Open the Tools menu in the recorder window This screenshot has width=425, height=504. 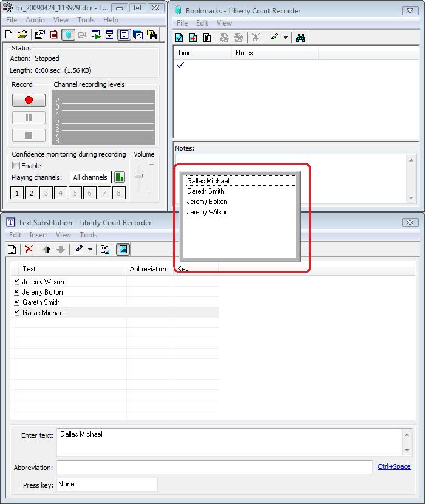[x=86, y=20]
